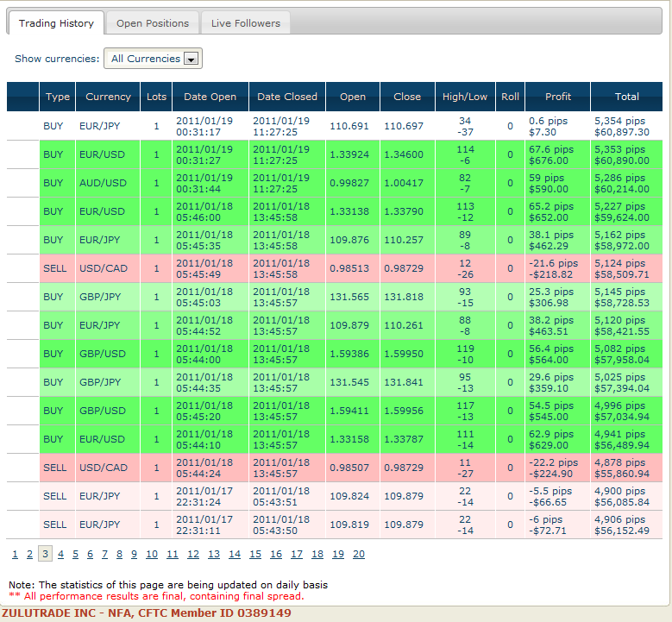Go to page 15 of trading history

coord(255,554)
